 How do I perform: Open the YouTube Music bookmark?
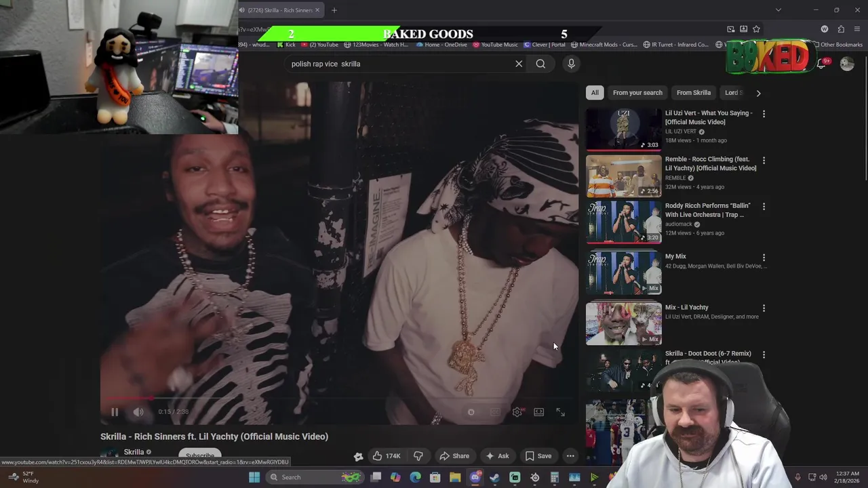(x=495, y=45)
